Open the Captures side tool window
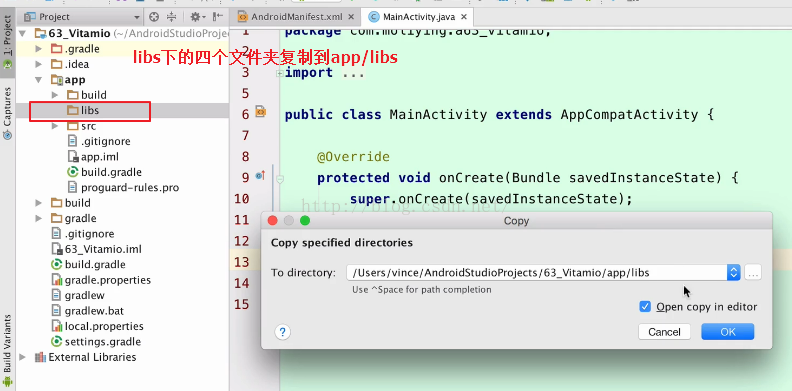 pyautogui.click(x=7, y=114)
